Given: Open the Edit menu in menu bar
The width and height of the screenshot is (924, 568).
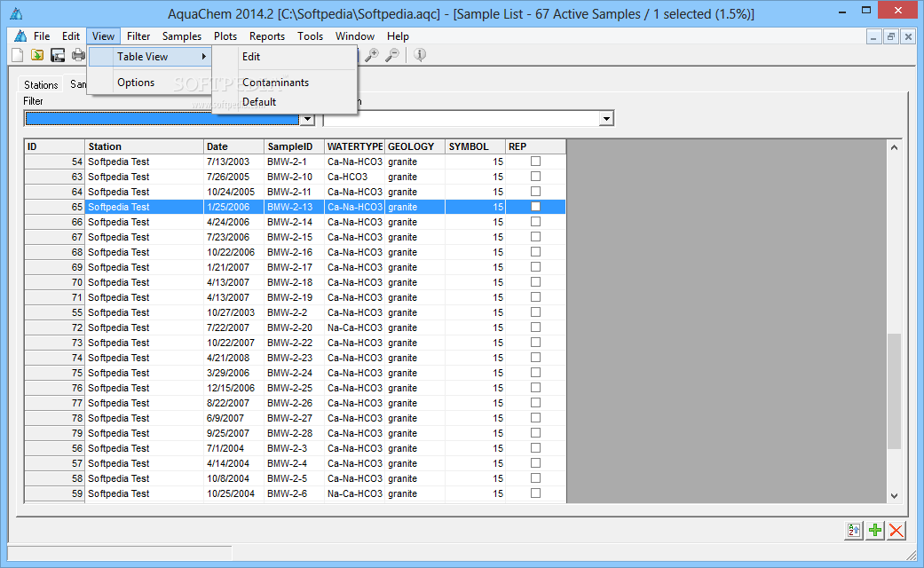Looking at the screenshot, I should [x=71, y=35].
